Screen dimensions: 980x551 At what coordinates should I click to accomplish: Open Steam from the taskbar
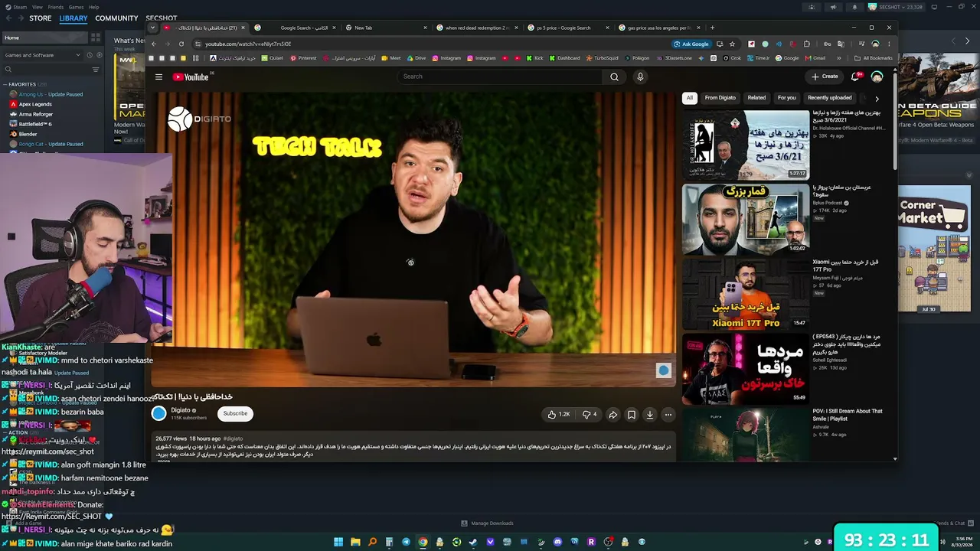pyautogui.click(x=473, y=542)
